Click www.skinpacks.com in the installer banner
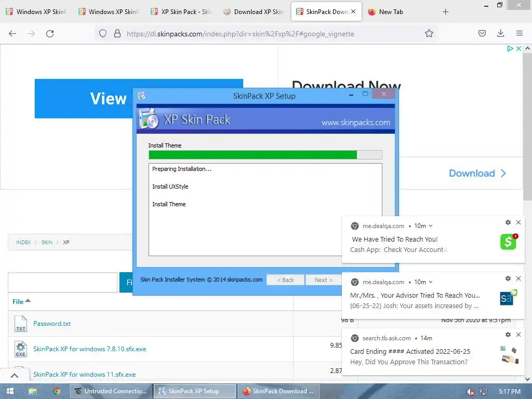532x399 pixels. click(x=356, y=123)
